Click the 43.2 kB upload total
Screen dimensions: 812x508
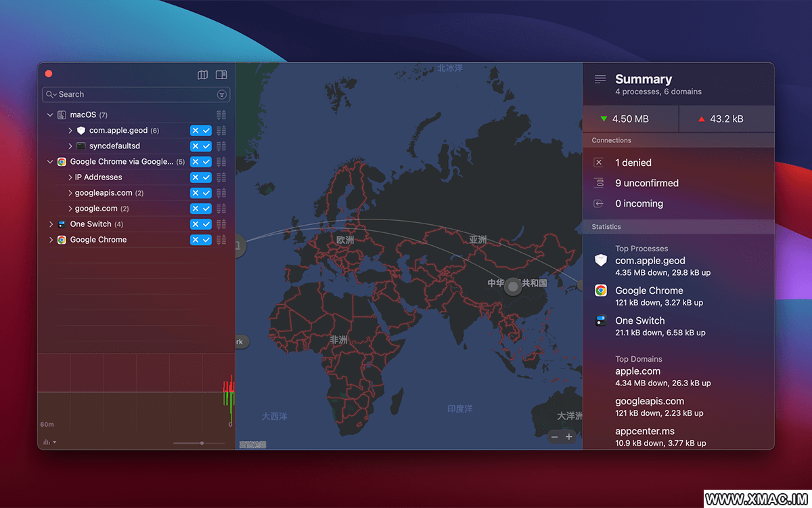click(x=727, y=119)
